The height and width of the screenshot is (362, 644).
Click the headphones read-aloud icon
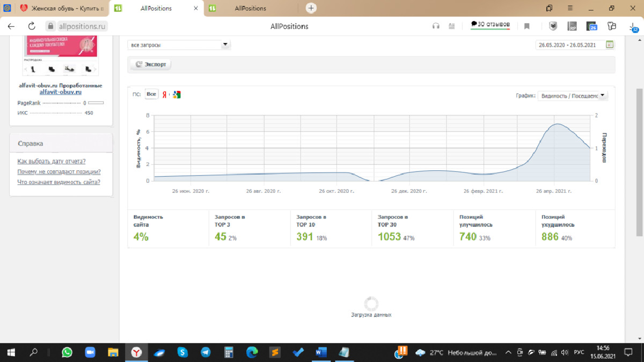(x=436, y=26)
